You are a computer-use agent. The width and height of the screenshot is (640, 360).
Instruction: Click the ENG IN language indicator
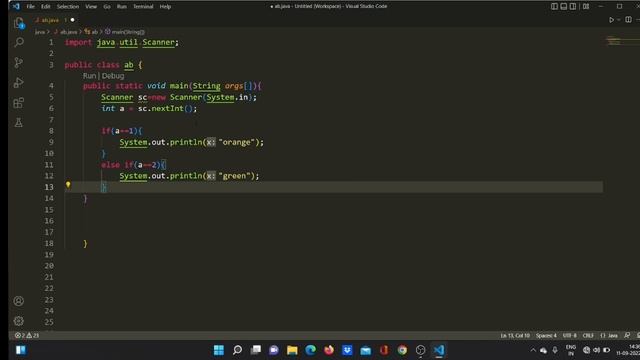(571, 350)
